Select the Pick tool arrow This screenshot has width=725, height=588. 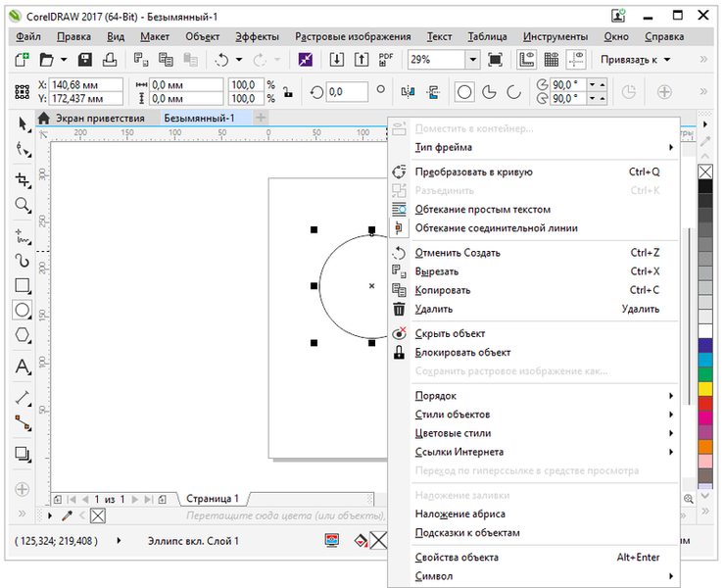(x=23, y=124)
